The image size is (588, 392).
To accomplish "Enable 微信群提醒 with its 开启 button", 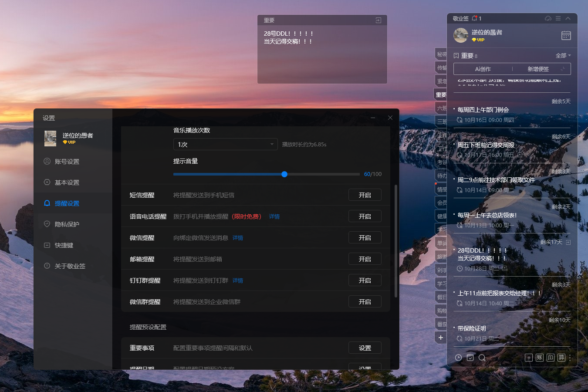I will point(365,302).
